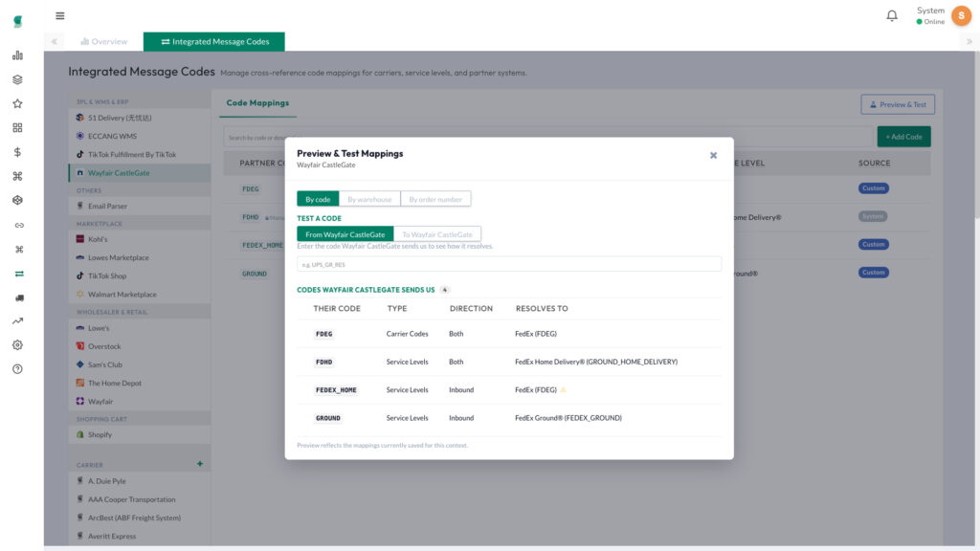The height and width of the screenshot is (551, 980).
Task: Select TikTok Shop in Marketplace list
Action: (x=140, y=275)
